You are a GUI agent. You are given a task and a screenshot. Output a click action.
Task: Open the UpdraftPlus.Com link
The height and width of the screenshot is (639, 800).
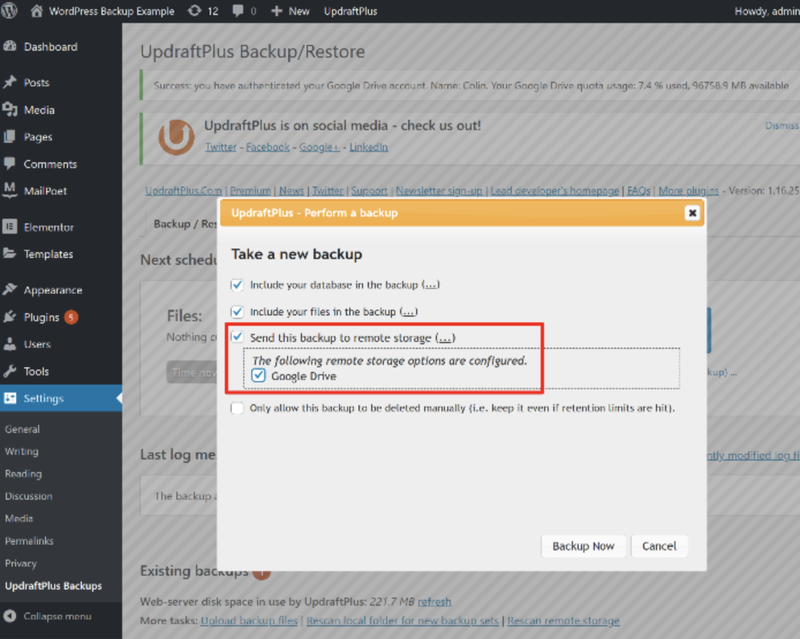point(183,190)
